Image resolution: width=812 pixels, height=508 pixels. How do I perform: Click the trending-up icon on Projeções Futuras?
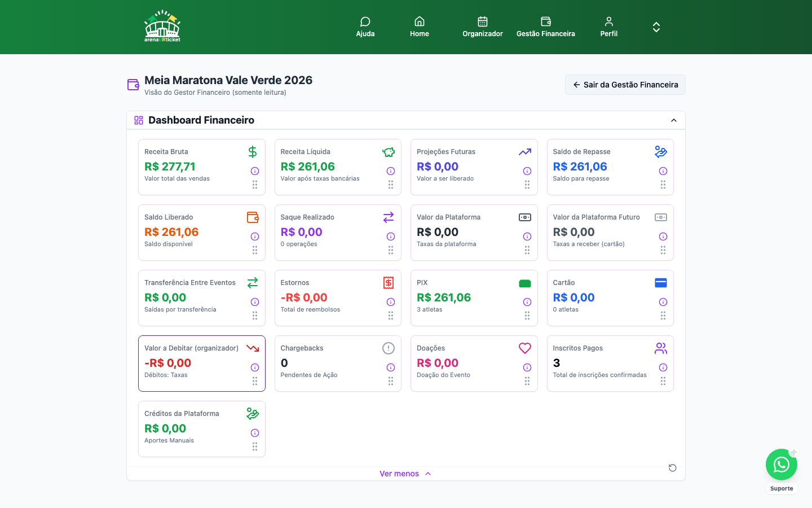tap(525, 152)
